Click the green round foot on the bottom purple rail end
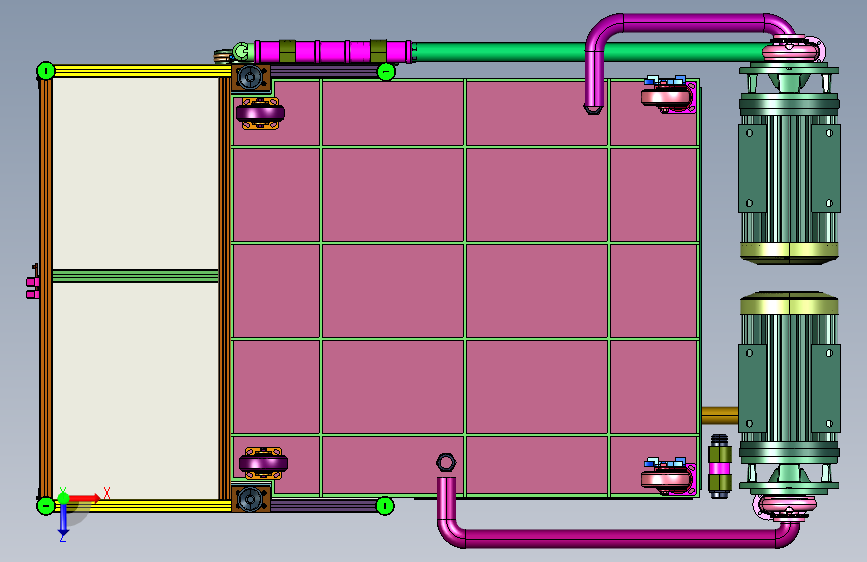Viewport: 867px width, 562px height. [385, 506]
